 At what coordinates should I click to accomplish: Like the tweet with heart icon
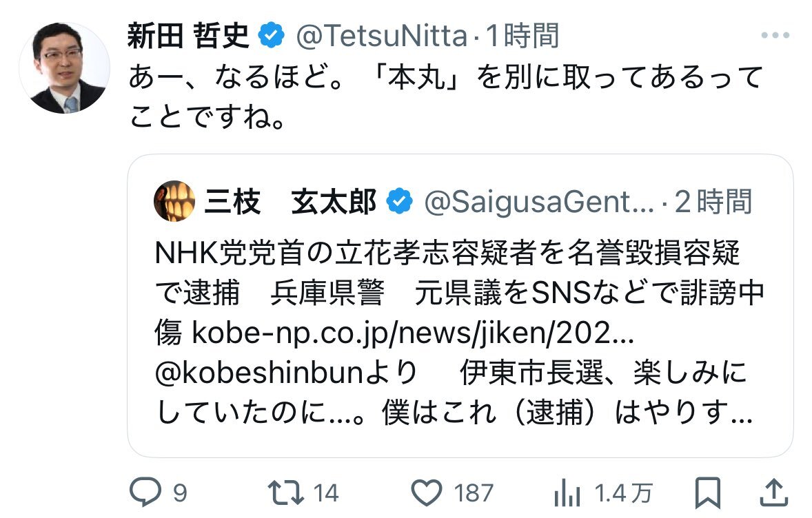click(427, 493)
